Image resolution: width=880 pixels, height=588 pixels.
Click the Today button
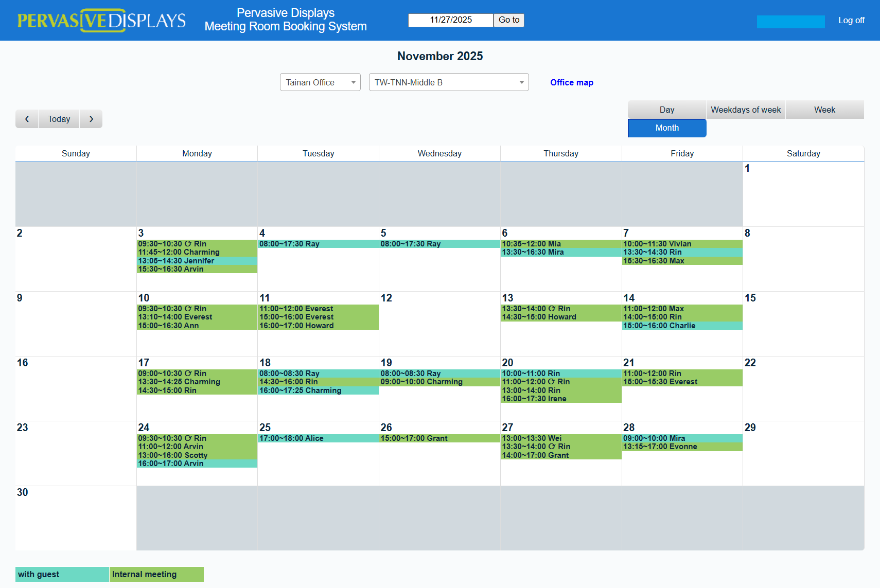tap(59, 119)
